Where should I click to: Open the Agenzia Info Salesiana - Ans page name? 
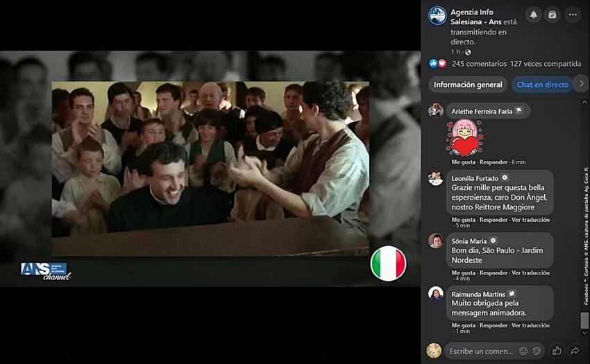(475, 17)
